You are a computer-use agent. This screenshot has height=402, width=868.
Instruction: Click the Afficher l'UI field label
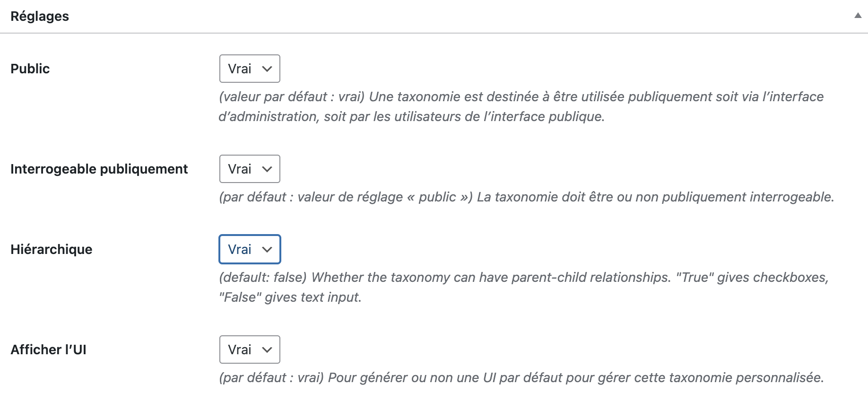coord(49,350)
